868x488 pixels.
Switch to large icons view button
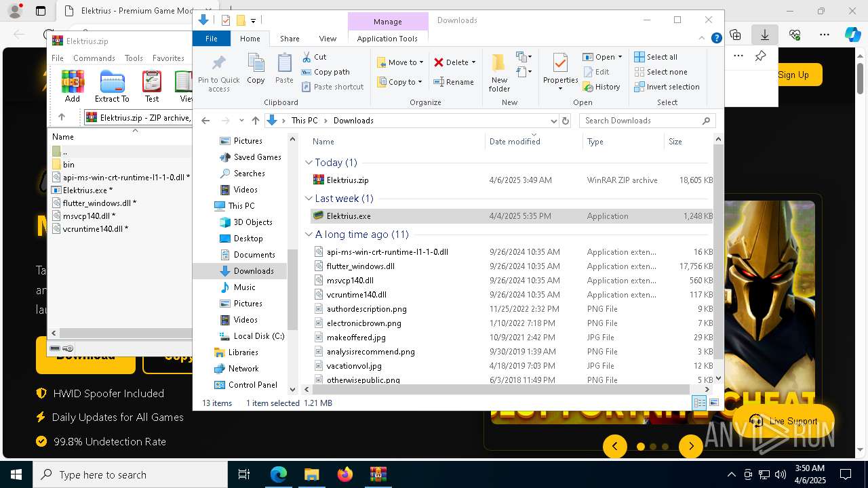713,403
